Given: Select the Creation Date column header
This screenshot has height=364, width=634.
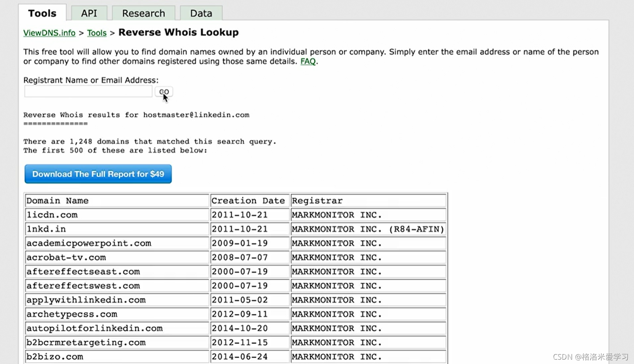Looking at the screenshot, I should tap(250, 201).
